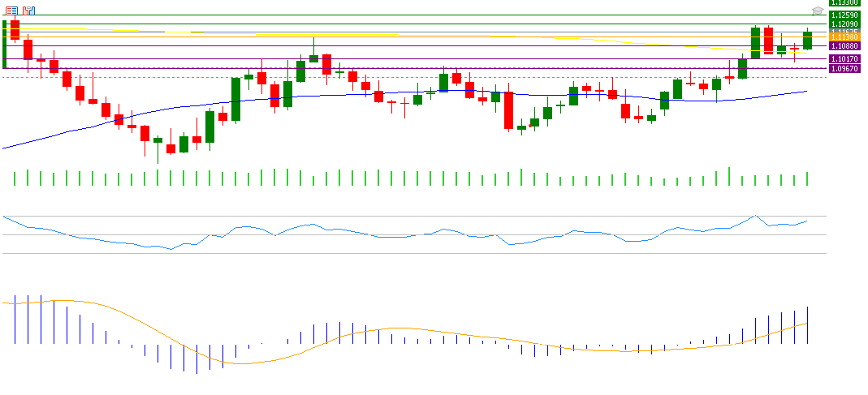The width and height of the screenshot is (868, 395).
Task: Click the graduation cap Expert Advisor icon
Action: pyautogui.click(x=818, y=11)
